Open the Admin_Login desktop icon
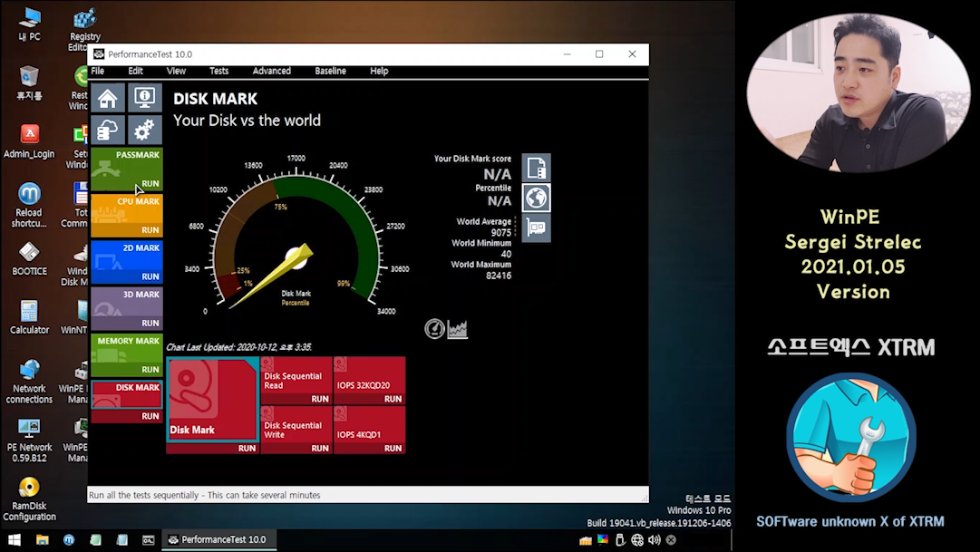This screenshot has width=980, height=552. click(x=29, y=140)
